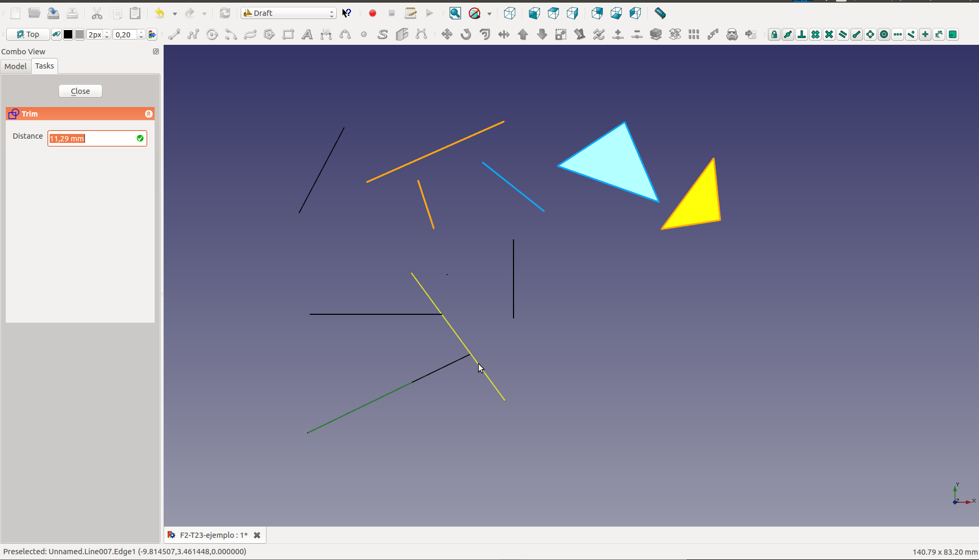
Task: Select the Draft Move tool
Action: [446, 35]
